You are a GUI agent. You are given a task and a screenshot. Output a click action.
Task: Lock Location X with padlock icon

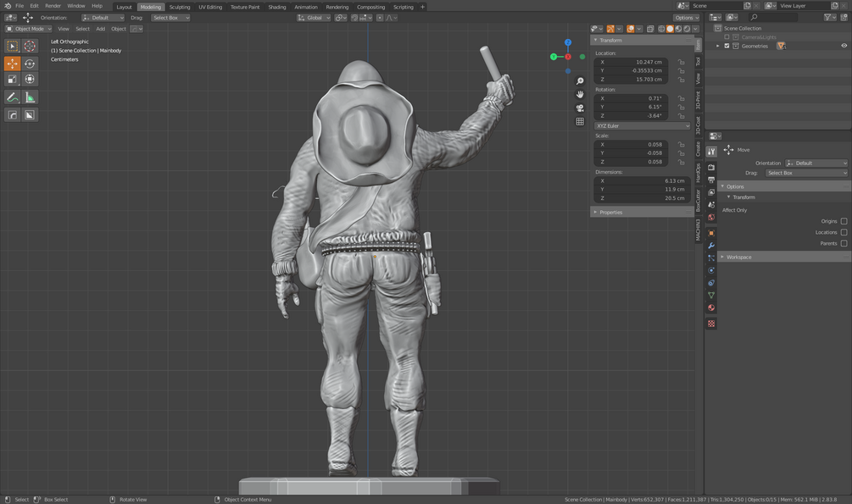click(x=681, y=62)
